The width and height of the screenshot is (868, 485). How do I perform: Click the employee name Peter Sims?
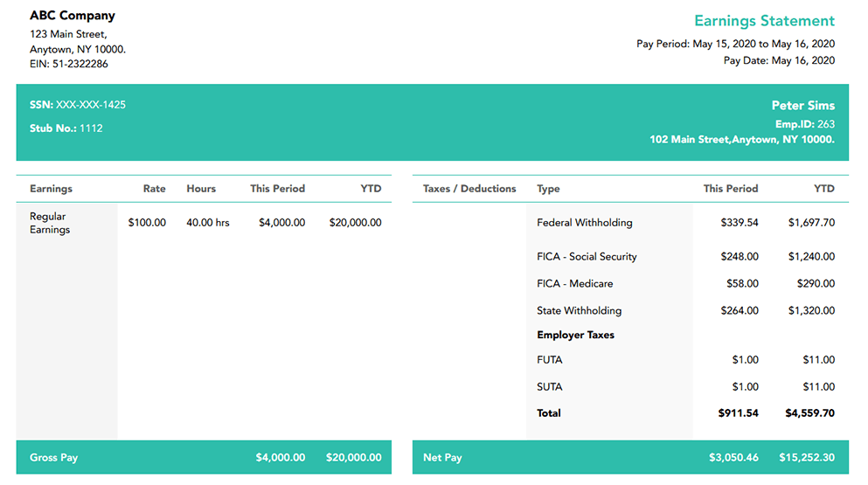click(802, 106)
